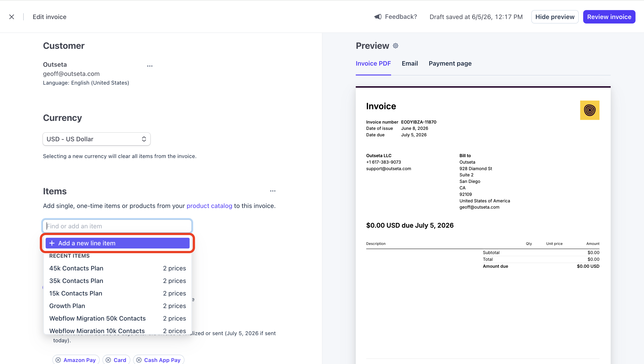Select Growth Plan from recent items

117,306
